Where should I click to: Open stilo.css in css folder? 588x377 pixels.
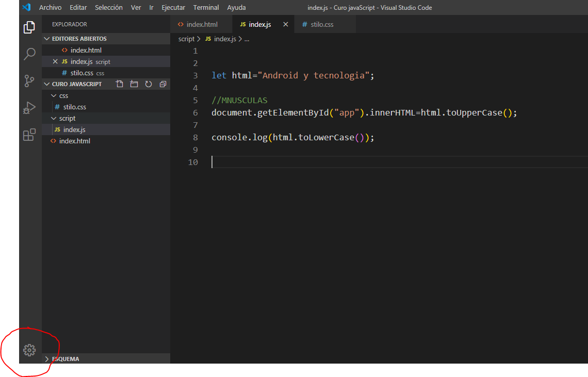[x=106, y=107]
